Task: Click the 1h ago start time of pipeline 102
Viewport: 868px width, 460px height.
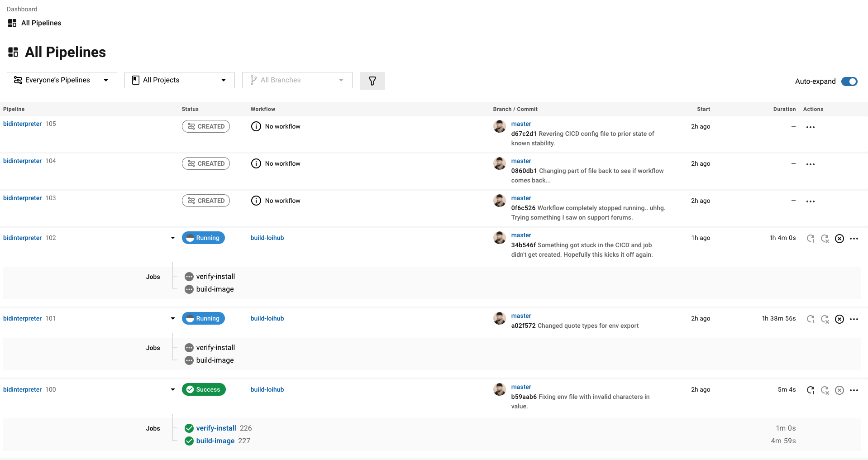Action: (x=701, y=238)
